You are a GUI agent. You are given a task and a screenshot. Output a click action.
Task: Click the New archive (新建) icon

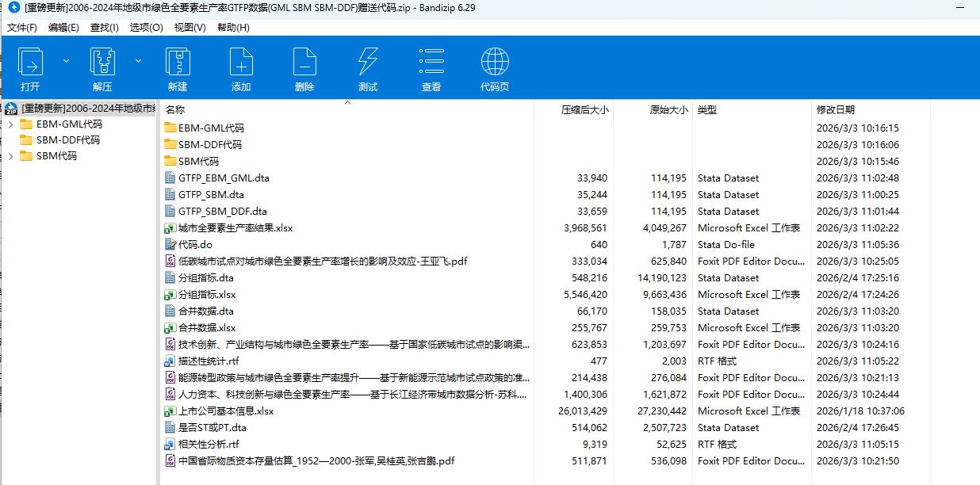[178, 62]
